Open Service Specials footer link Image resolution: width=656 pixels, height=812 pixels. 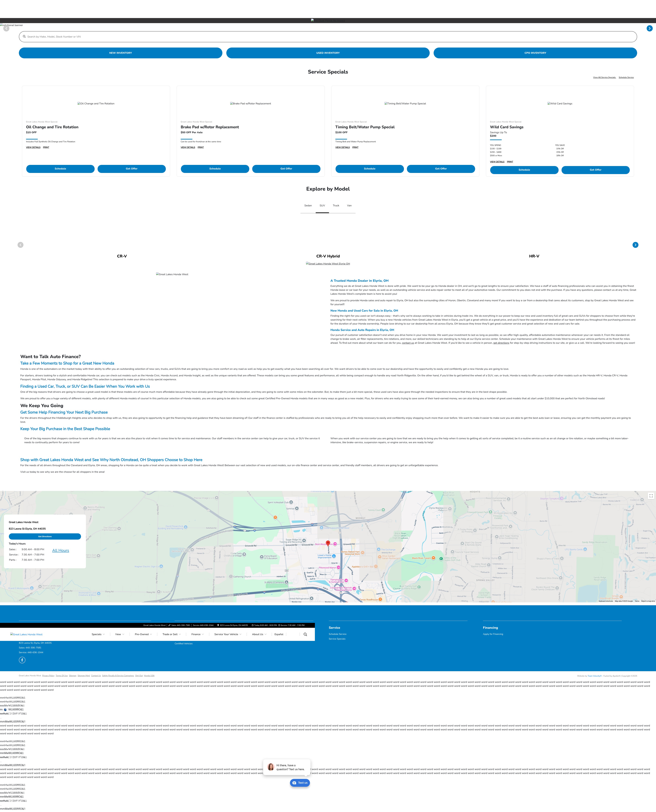pos(337,639)
